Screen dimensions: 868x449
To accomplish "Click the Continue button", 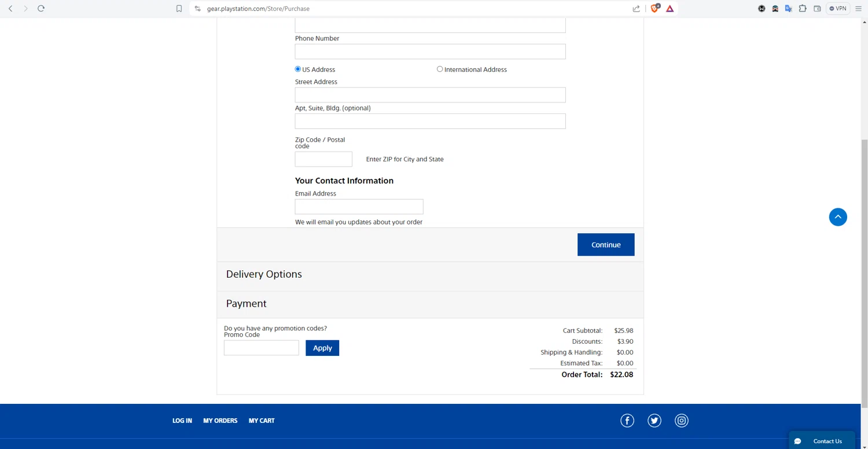I will pos(606,245).
